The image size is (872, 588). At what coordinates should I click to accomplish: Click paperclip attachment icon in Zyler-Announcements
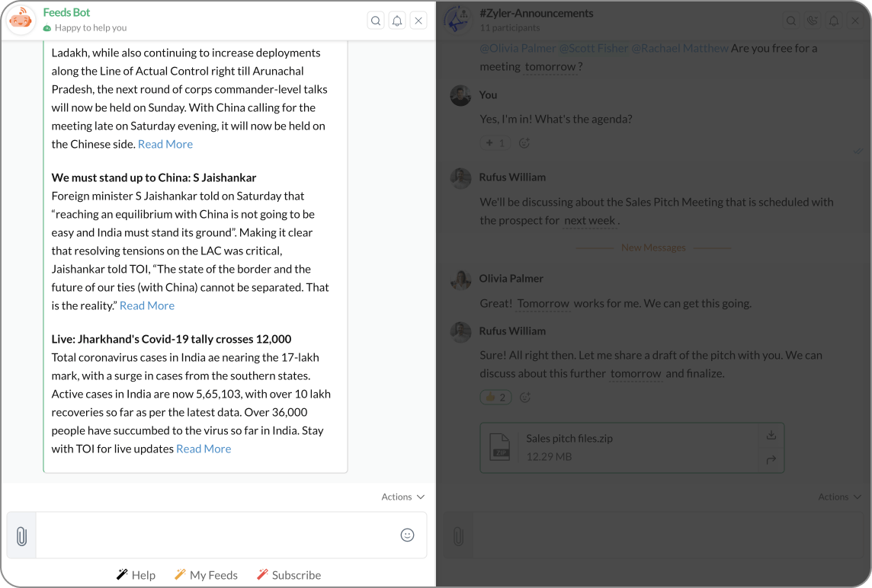[458, 535]
